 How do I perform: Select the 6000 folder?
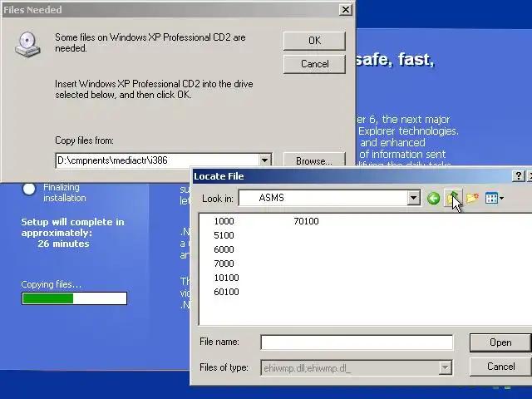224,249
